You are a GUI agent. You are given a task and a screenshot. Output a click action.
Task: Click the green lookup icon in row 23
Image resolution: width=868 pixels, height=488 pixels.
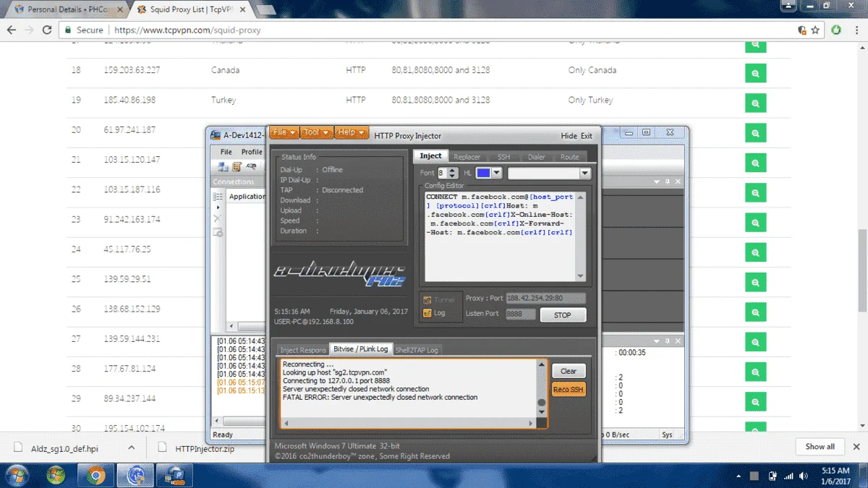755,223
